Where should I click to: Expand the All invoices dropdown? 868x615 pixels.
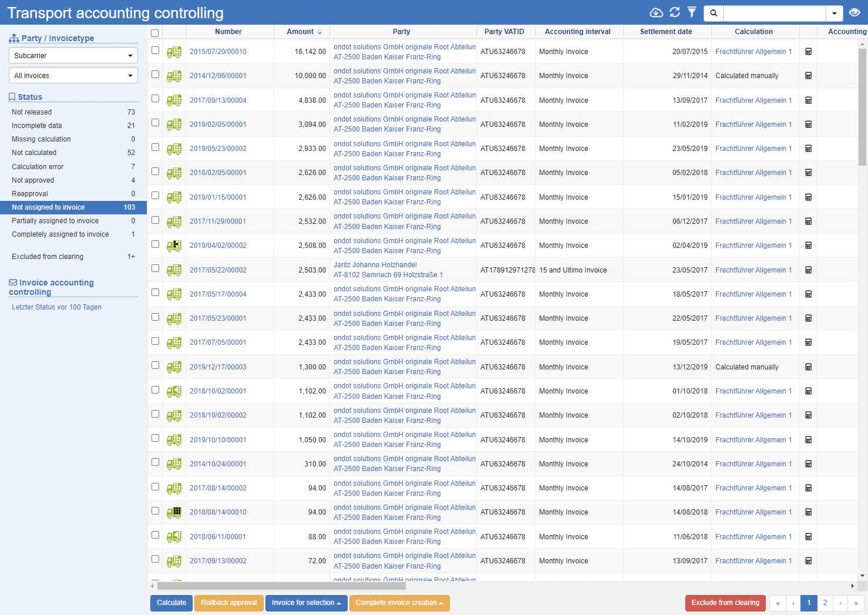click(73, 76)
